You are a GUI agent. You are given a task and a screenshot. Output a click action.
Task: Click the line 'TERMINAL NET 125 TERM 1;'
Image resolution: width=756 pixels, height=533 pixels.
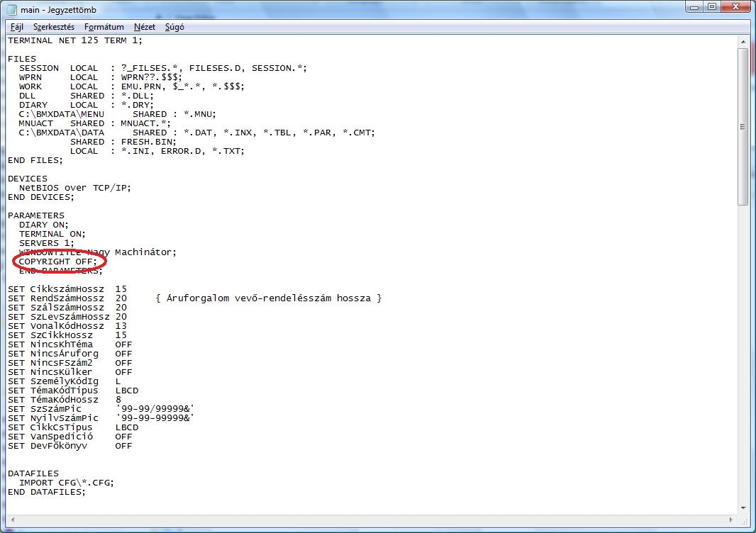tap(75, 40)
